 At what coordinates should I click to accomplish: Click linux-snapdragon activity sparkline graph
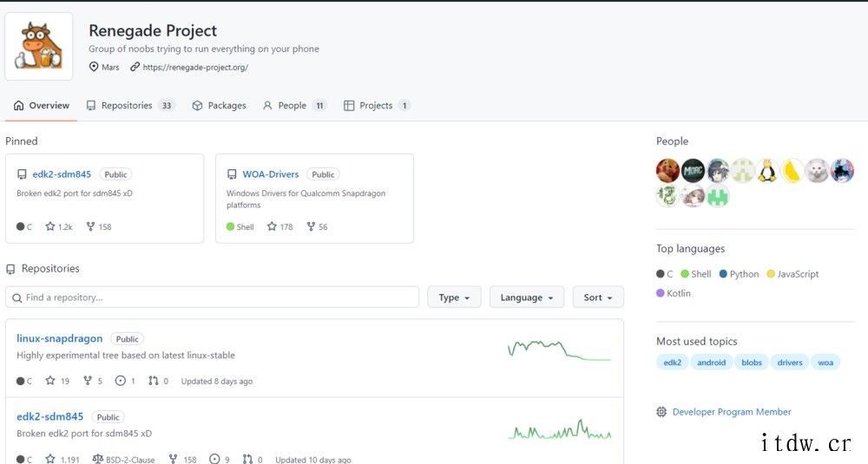pyautogui.click(x=559, y=350)
